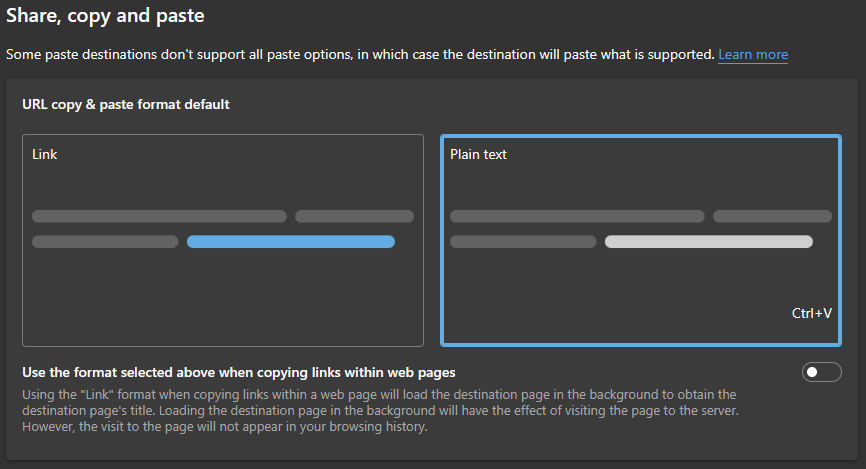866x469 pixels.
Task: Click the Ctrl+V shortcut label
Action: pyautogui.click(x=812, y=313)
